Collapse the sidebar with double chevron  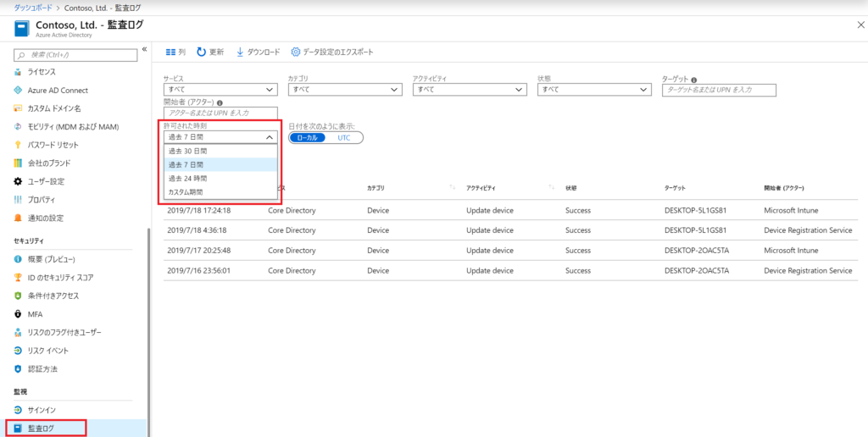tap(144, 49)
